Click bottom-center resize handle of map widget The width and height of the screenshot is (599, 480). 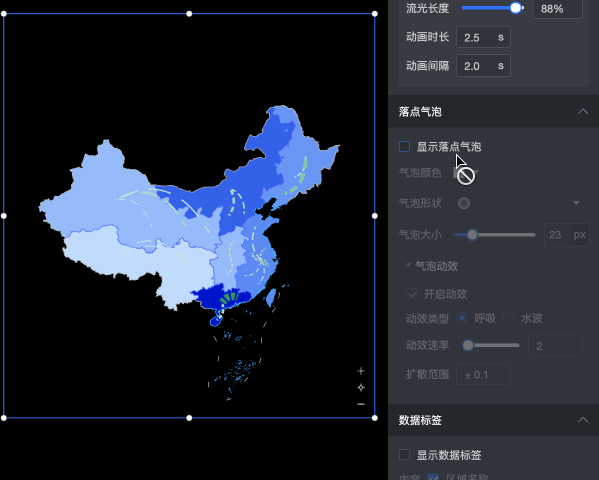(x=189, y=418)
